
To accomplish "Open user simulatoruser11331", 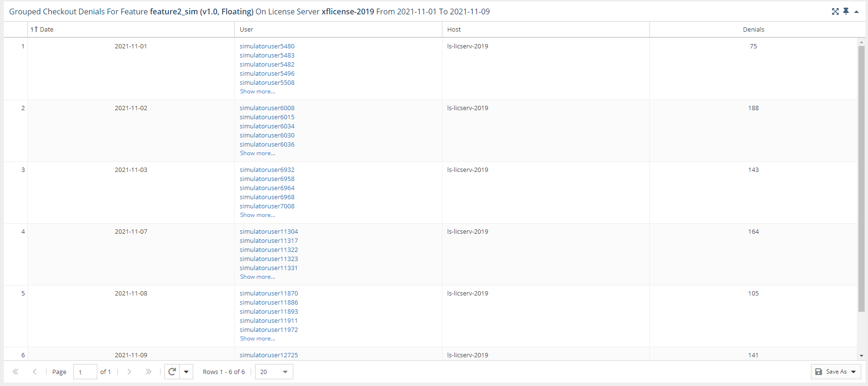I will tap(269, 268).
